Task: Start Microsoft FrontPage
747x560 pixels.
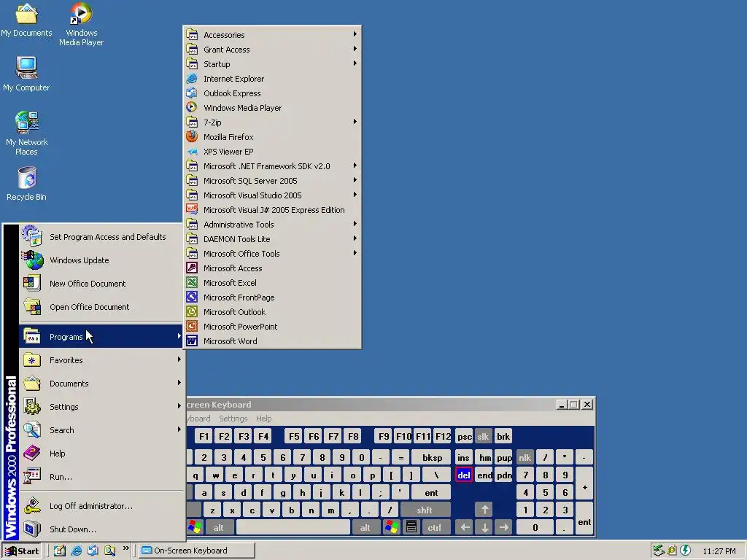Action: point(272,297)
